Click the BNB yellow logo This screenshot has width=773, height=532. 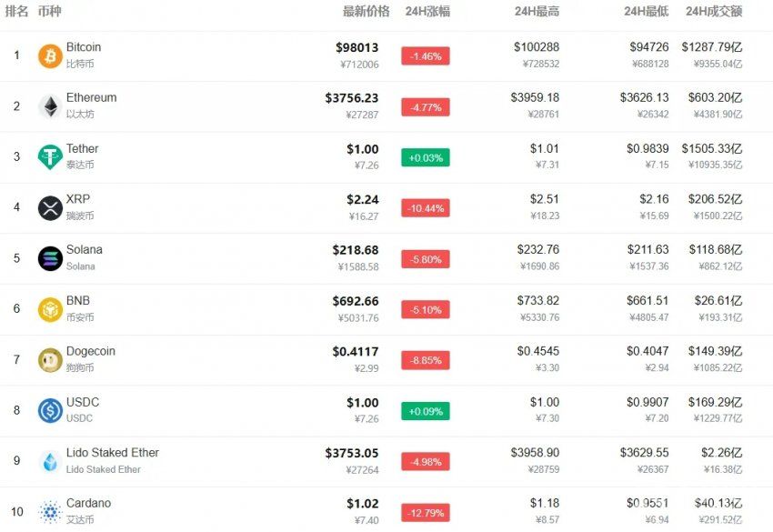(x=50, y=309)
